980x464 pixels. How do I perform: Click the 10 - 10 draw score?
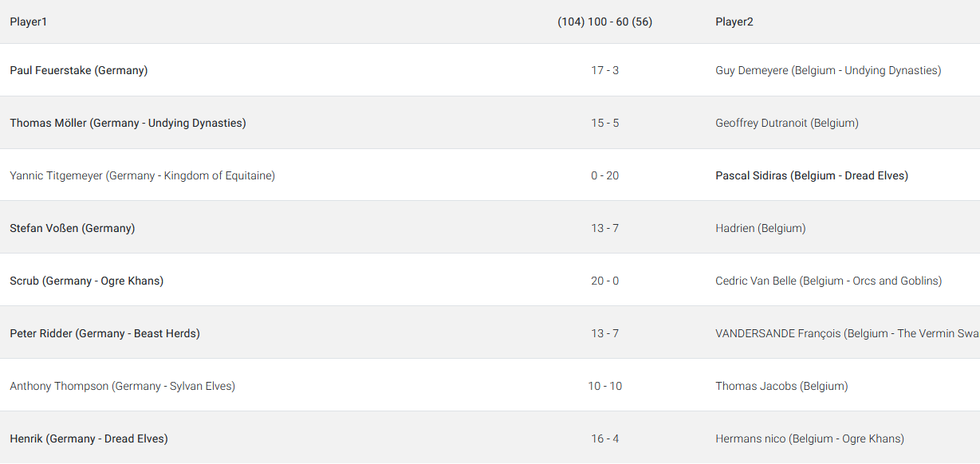click(605, 386)
